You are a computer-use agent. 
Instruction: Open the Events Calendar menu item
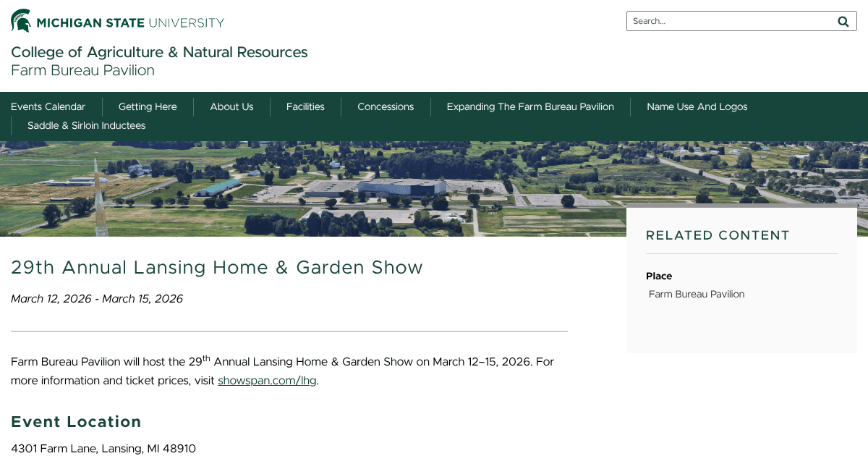pos(48,106)
